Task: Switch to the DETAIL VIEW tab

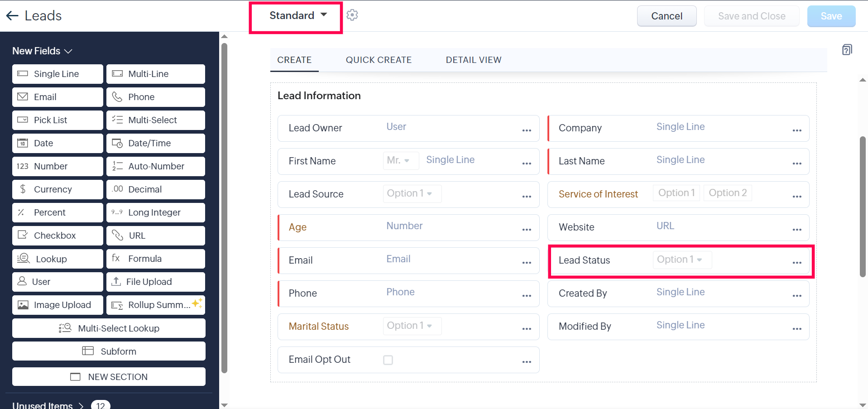Action: pyautogui.click(x=474, y=60)
